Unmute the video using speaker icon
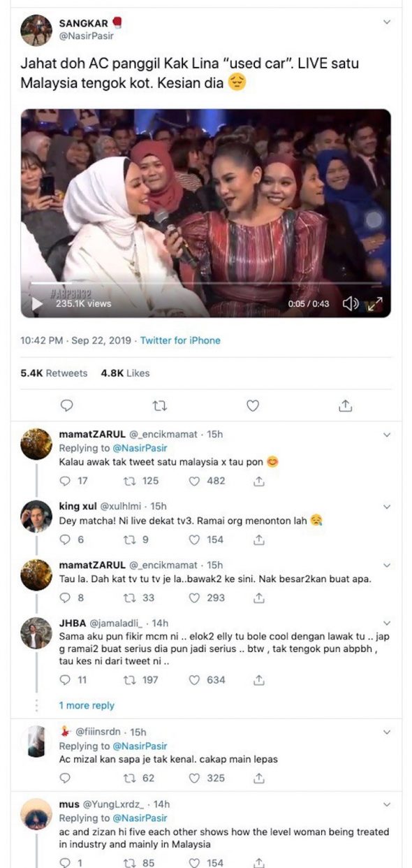 pos(351,303)
